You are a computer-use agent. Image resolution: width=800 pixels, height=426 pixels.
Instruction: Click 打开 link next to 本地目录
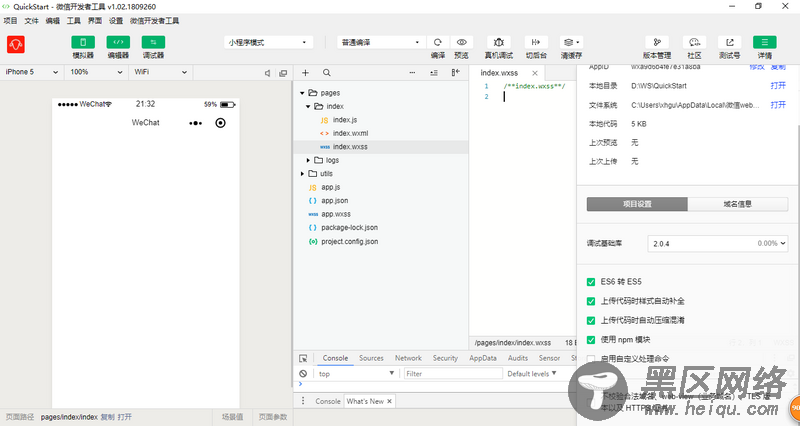(x=778, y=86)
